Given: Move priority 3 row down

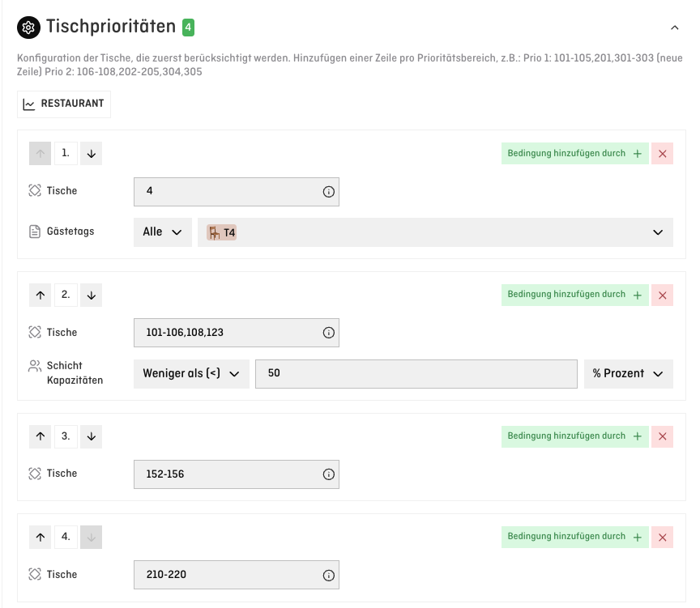Looking at the screenshot, I should [91, 436].
